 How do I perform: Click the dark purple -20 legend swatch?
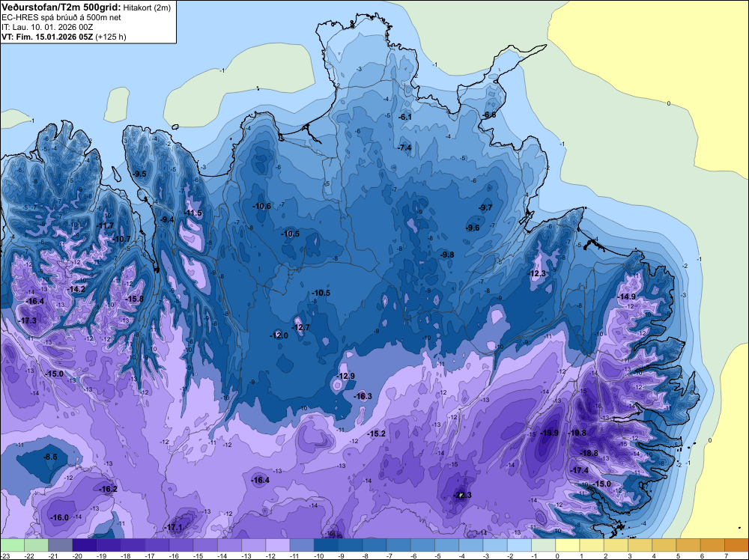84,545
